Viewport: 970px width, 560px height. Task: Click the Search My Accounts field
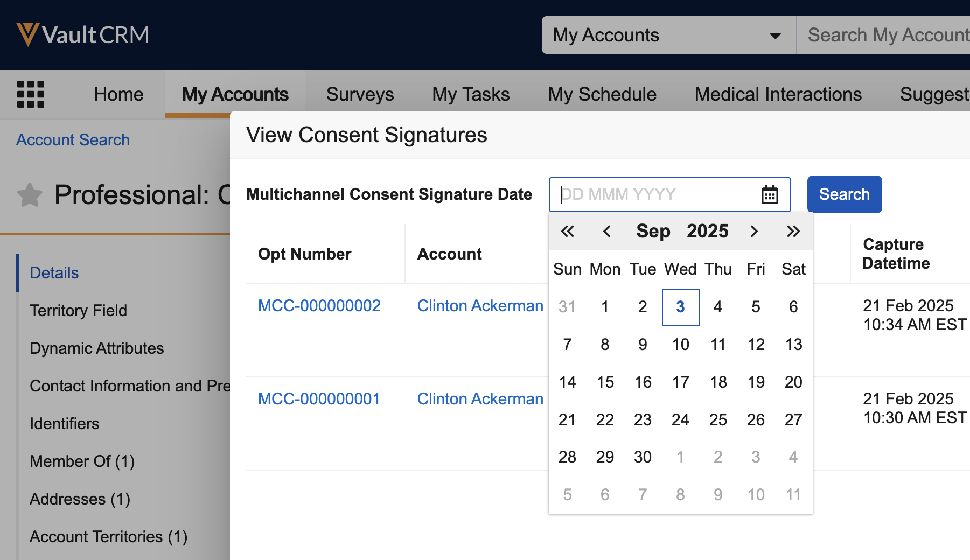click(x=887, y=35)
